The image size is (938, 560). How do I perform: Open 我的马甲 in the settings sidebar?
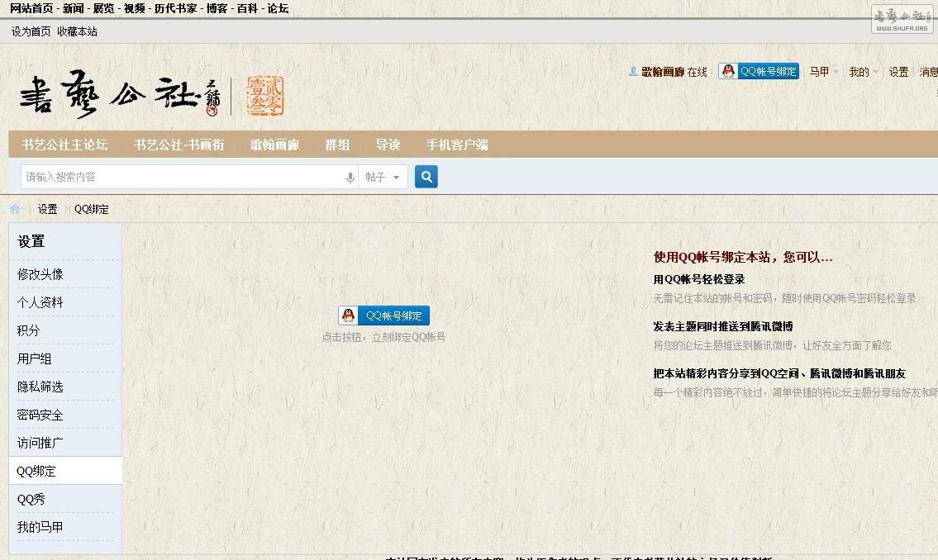[x=40, y=527]
